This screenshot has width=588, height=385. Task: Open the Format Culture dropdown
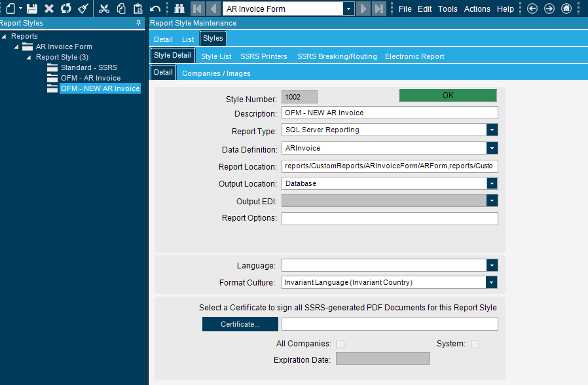coord(491,282)
